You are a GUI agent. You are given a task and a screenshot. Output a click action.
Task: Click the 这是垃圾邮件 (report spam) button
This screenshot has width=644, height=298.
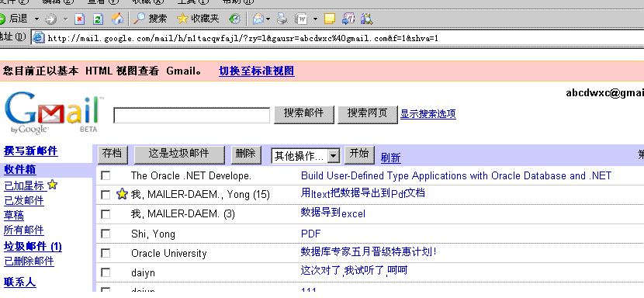coord(179,154)
